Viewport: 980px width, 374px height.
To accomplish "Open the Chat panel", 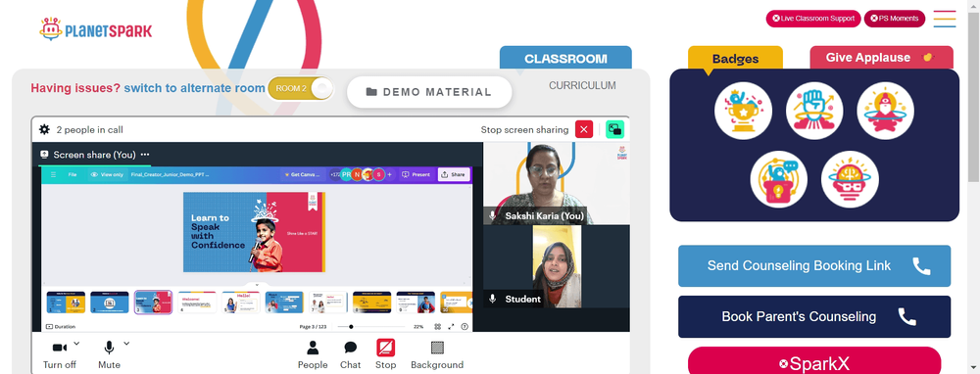I will (351, 354).
